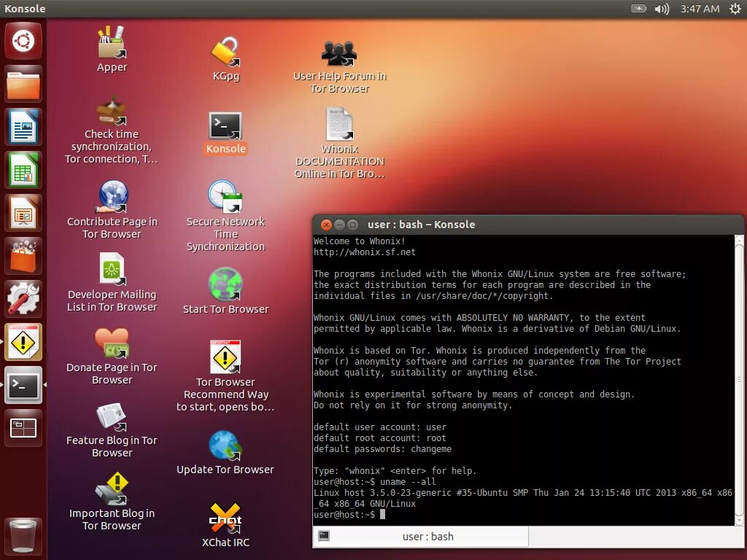The height and width of the screenshot is (560, 747).
Task: Open the battery indicator menu
Action: tap(638, 9)
